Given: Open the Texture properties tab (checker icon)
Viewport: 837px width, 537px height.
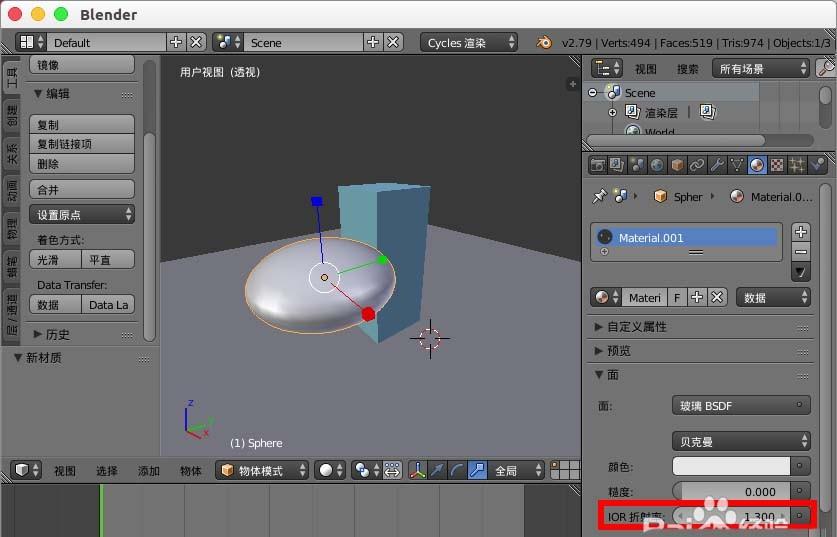Looking at the screenshot, I should point(777,165).
